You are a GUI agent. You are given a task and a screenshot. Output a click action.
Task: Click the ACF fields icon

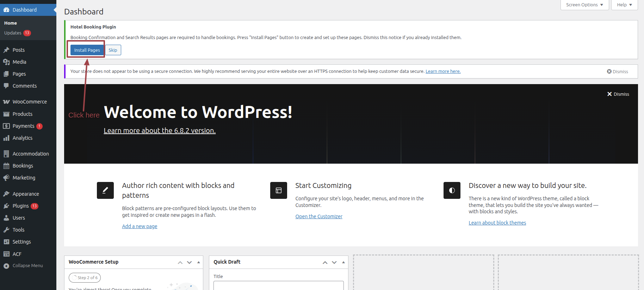click(x=6, y=254)
